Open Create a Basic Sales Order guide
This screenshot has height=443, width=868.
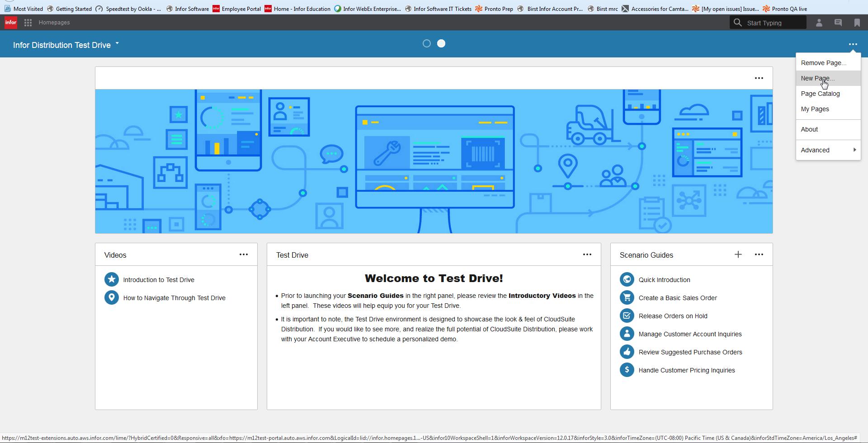tap(677, 298)
